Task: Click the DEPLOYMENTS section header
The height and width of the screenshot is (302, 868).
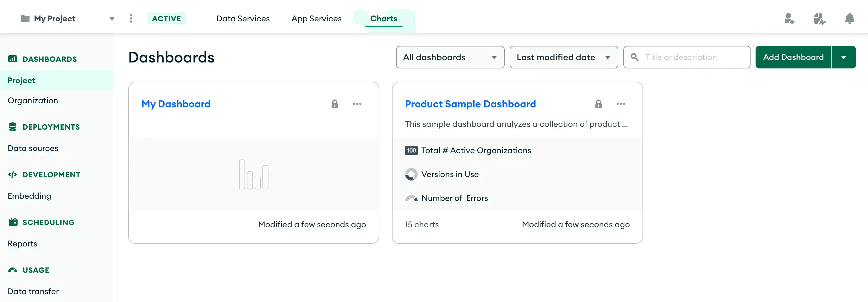Action: click(x=51, y=127)
